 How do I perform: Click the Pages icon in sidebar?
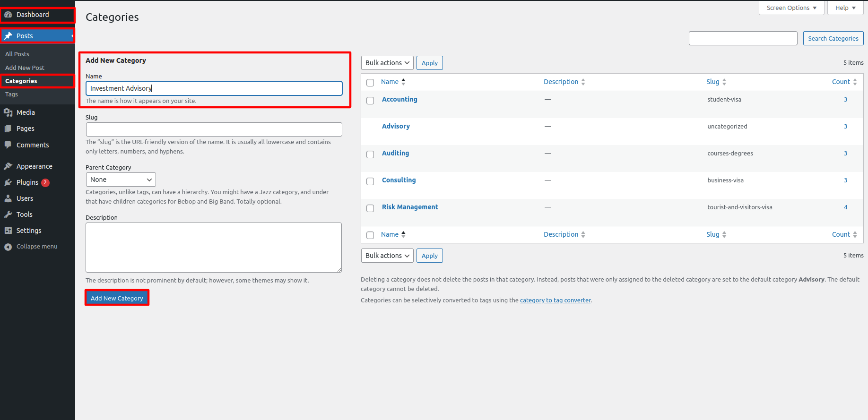pos(8,129)
